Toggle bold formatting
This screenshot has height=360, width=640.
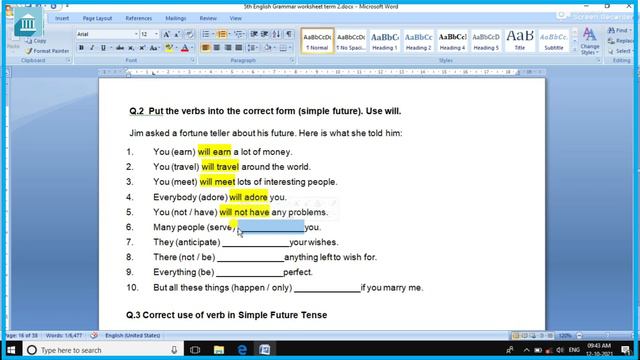tap(81, 48)
